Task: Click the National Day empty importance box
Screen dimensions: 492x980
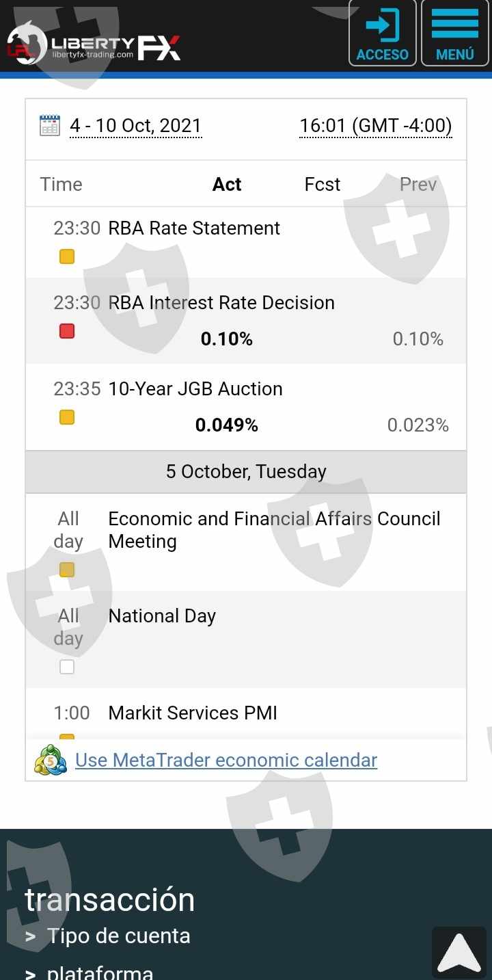Action: point(67,667)
